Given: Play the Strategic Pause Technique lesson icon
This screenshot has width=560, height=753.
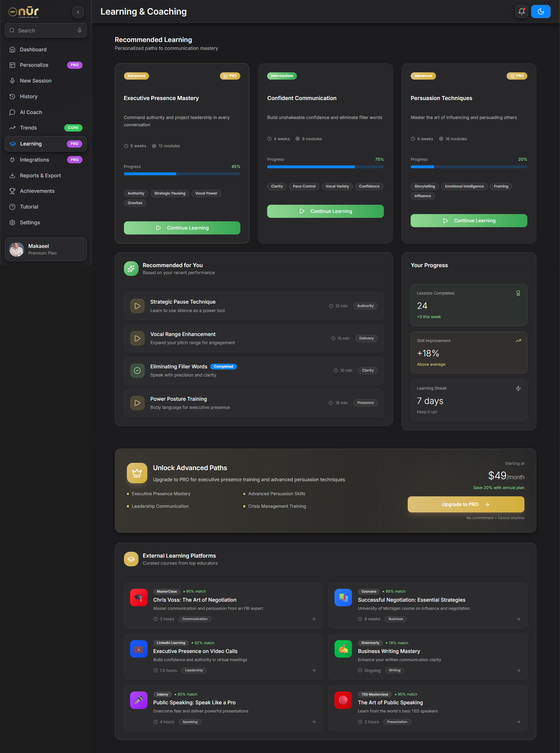Looking at the screenshot, I should 137,306.
